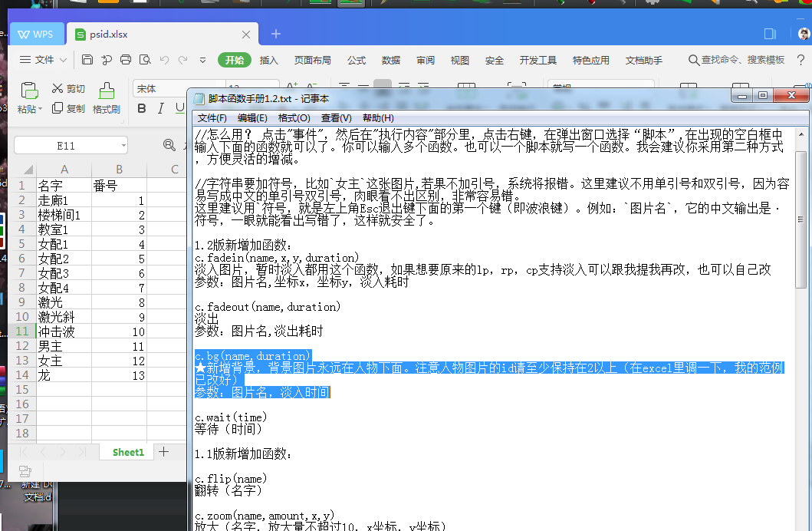Close the psid.xlsx tab
The width and height of the screenshot is (812, 531).
click(246, 35)
